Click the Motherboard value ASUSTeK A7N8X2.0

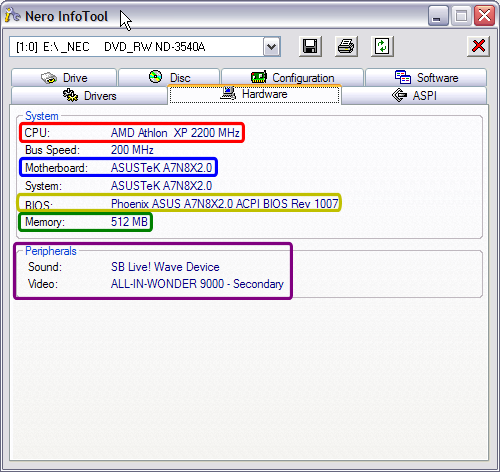[x=161, y=167]
